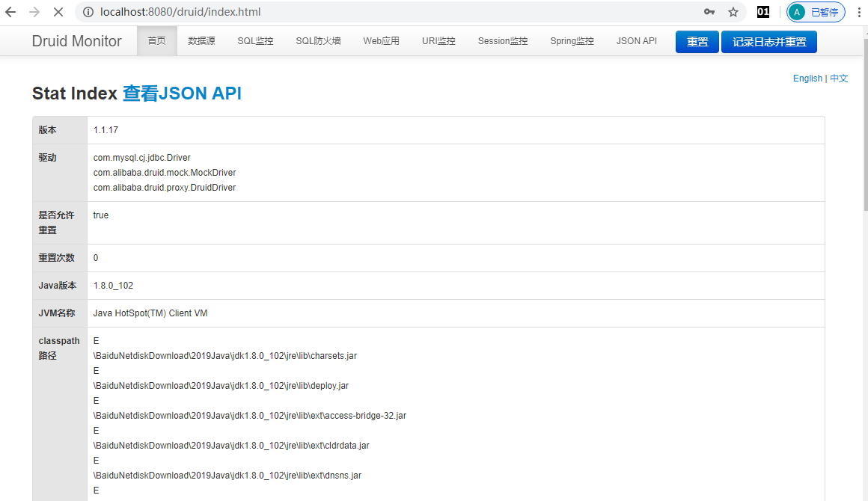Click the 版本 row label

(47, 130)
